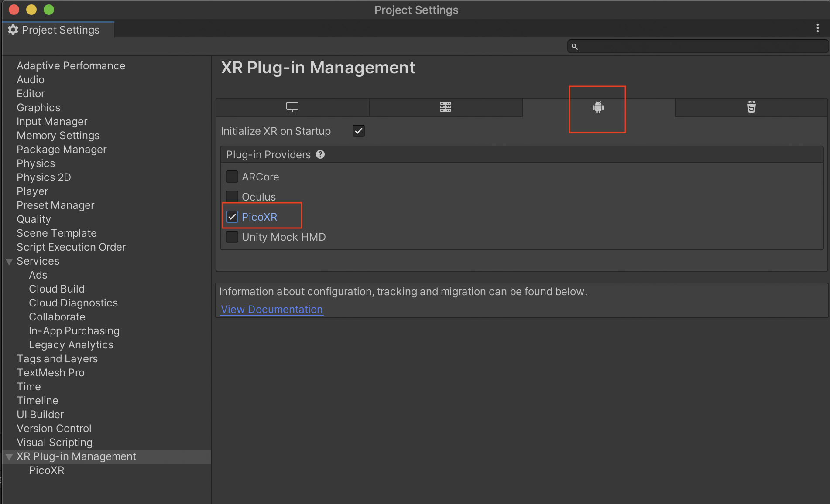Toggle Initialize XR on Startup checkbox
Image resolution: width=830 pixels, height=504 pixels.
tap(359, 131)
